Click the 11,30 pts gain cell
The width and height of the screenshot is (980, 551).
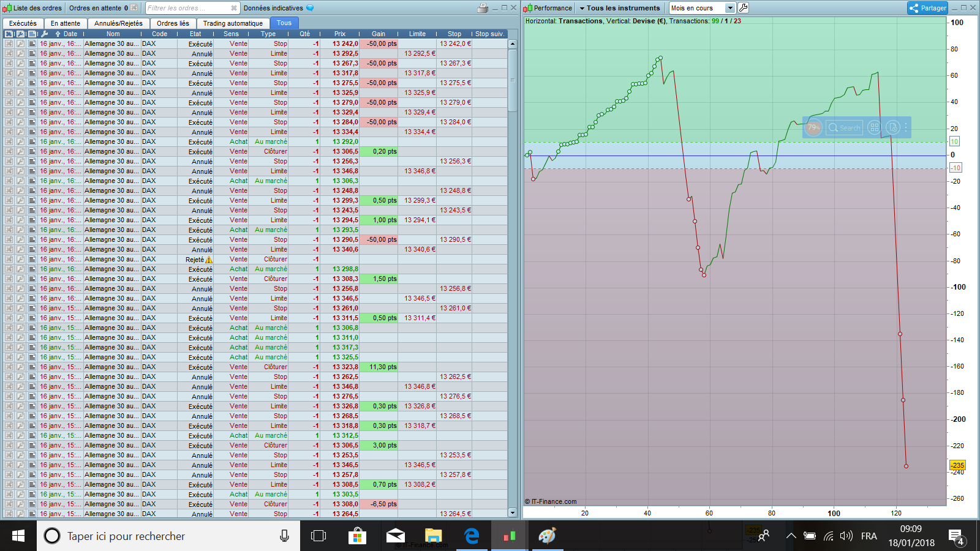379,367
